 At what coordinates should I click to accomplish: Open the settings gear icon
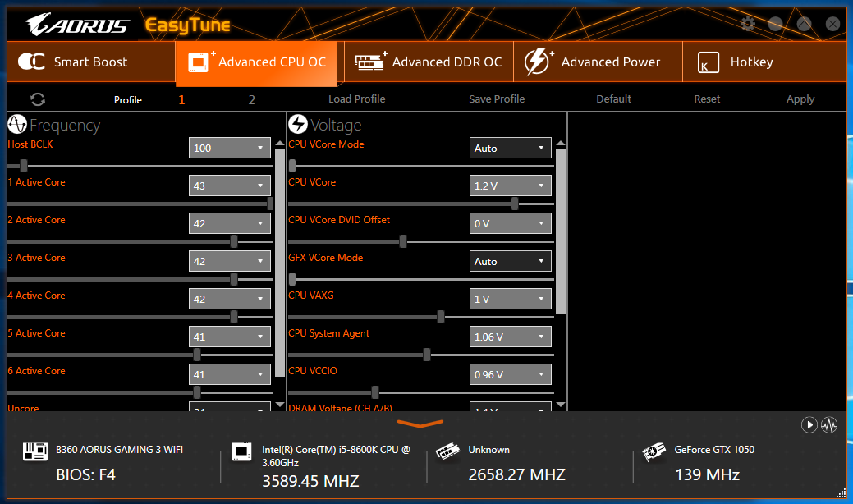pos(748,23)
